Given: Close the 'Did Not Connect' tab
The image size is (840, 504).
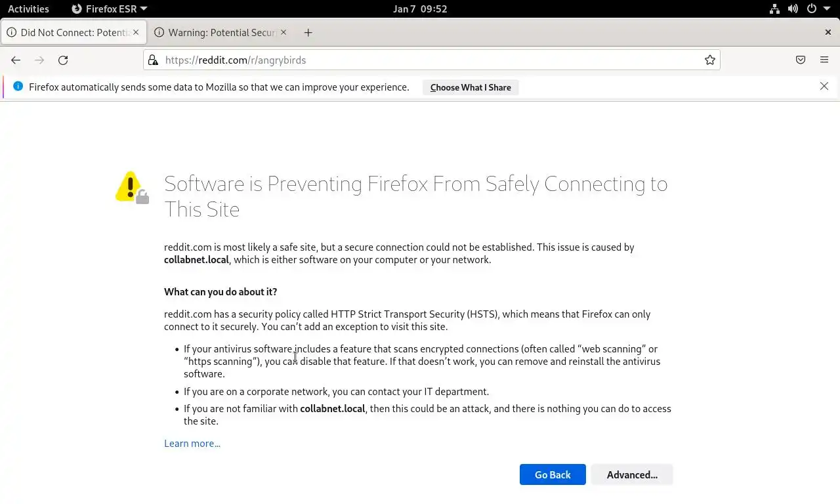Looking at the screenshot, I should 136,32.
